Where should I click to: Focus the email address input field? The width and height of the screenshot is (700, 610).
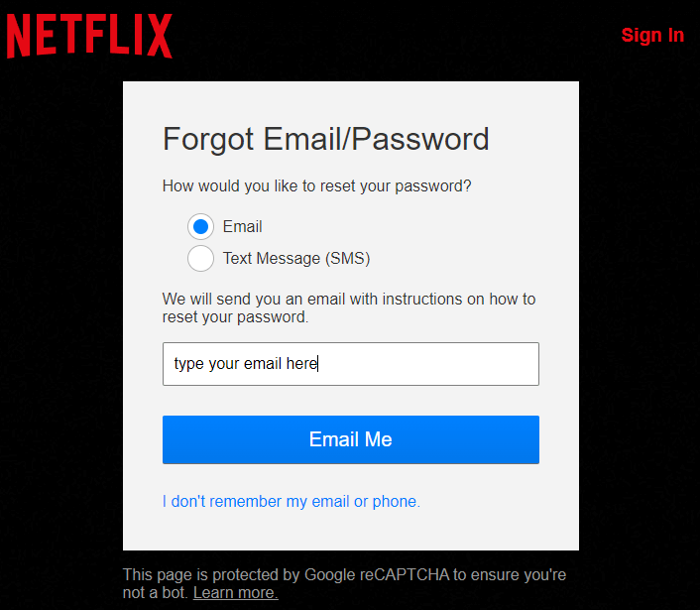click(426, 364)
